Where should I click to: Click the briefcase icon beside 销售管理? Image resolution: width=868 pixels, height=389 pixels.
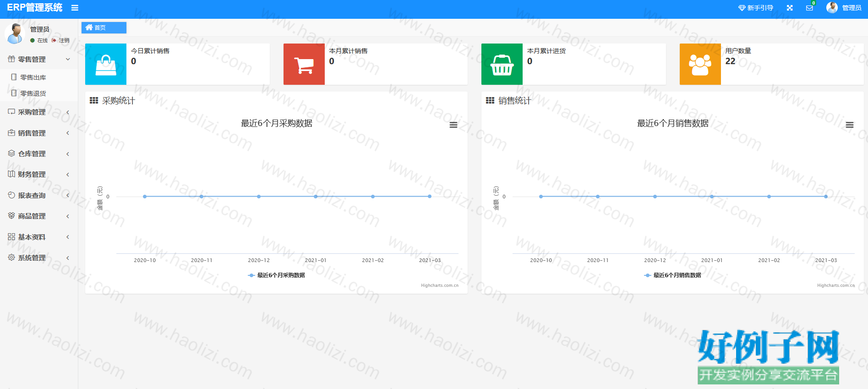11,132
